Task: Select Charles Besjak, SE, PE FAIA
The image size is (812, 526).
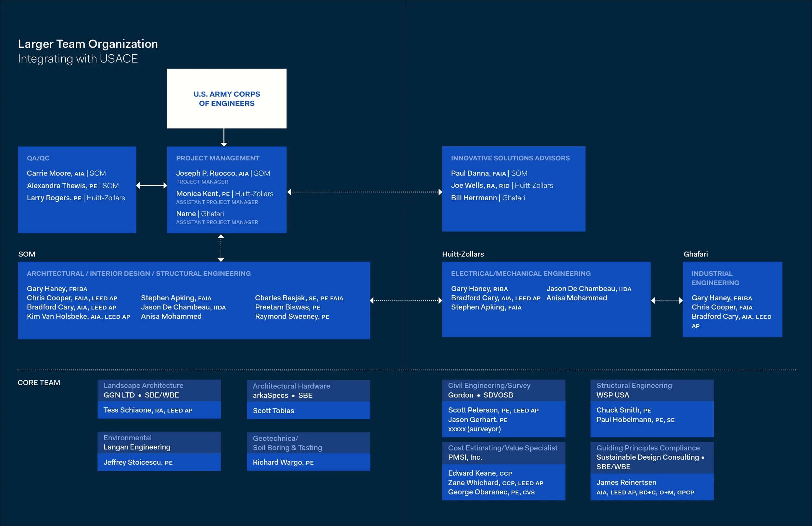Action: tap(299, 298)
